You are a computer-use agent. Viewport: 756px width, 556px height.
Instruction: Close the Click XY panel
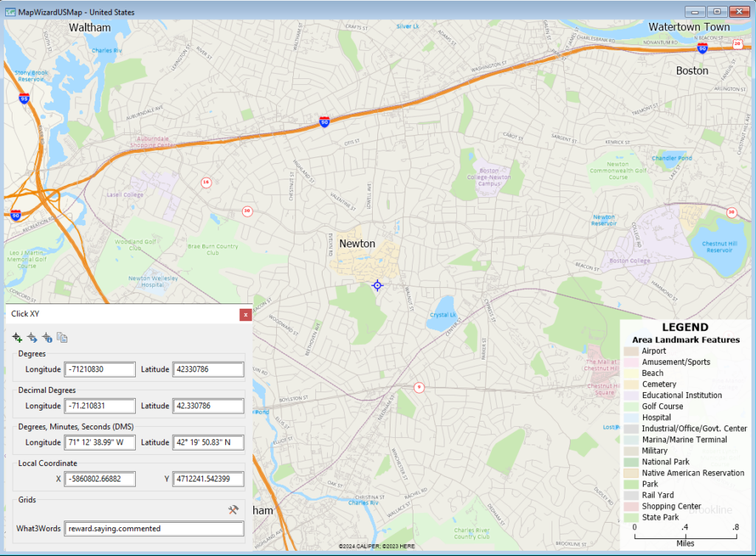click(246, 314)
